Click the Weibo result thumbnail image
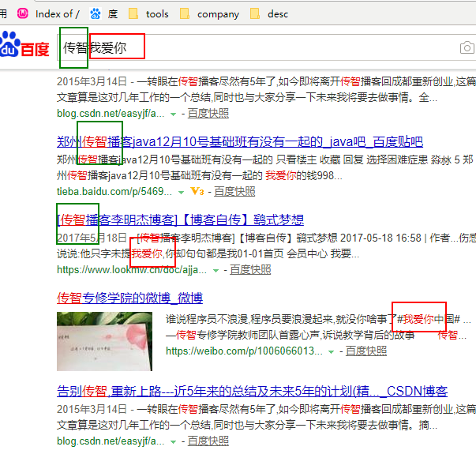476x454 pixels. click(x=104, y=341)
